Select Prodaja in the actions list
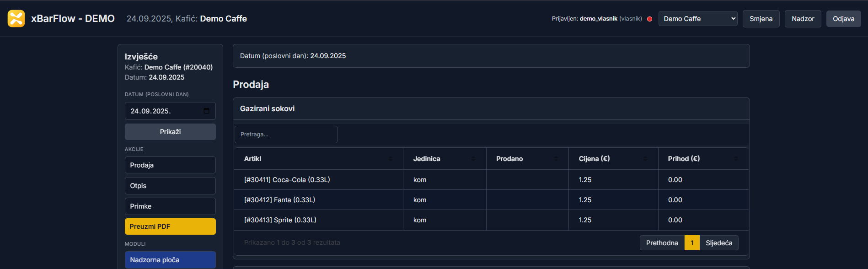 coord(170,165)
